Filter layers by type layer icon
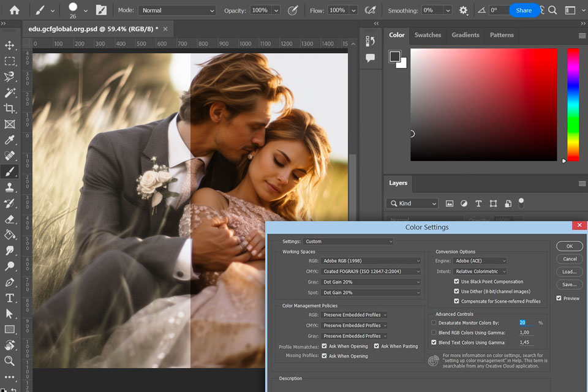Screen dimensions: 588x392 (478, 203)
